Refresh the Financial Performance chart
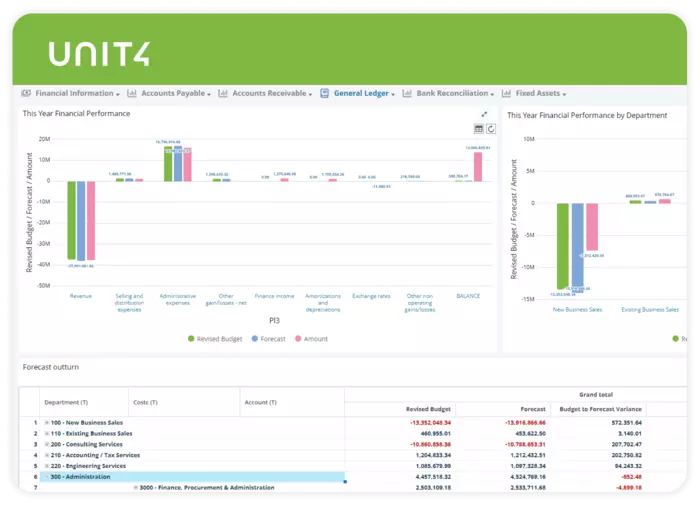This screenshot has height=505, width=700. 491,129
